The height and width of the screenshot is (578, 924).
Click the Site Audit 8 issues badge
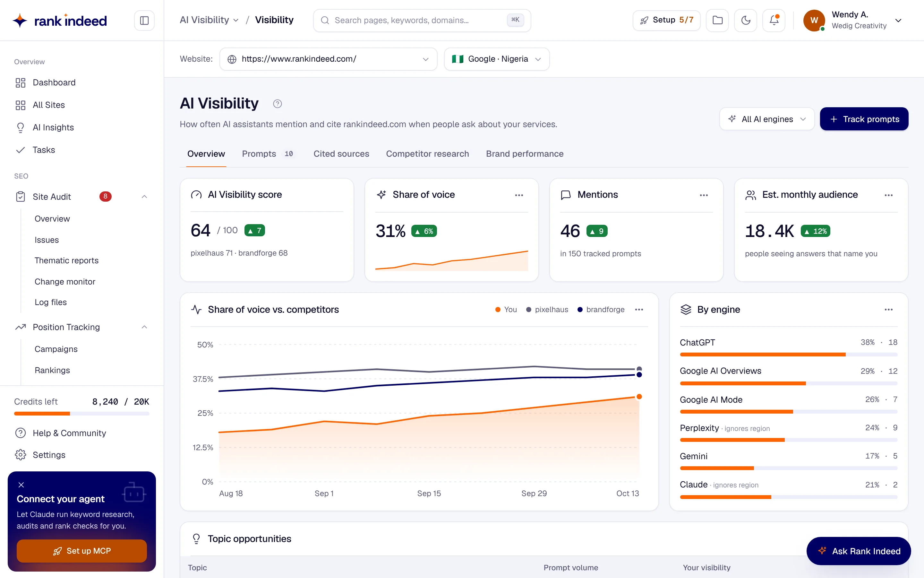pyautogui.click(x=105, y=197)
